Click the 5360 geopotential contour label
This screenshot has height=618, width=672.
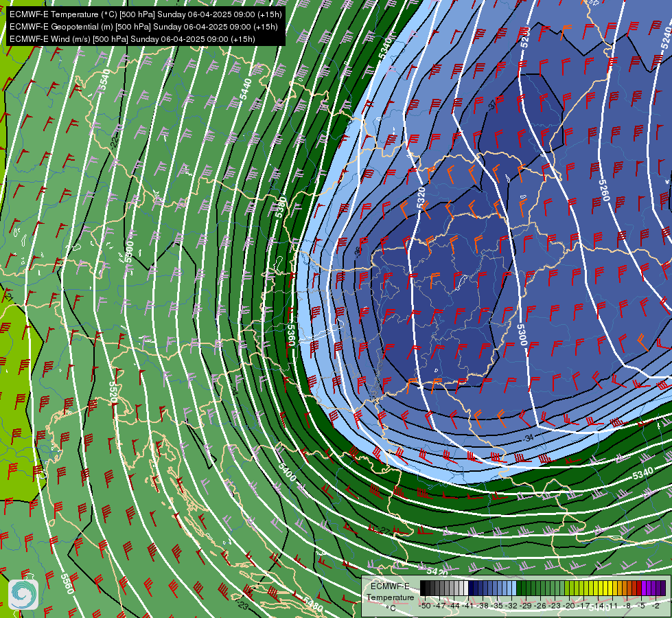[291, 334]
